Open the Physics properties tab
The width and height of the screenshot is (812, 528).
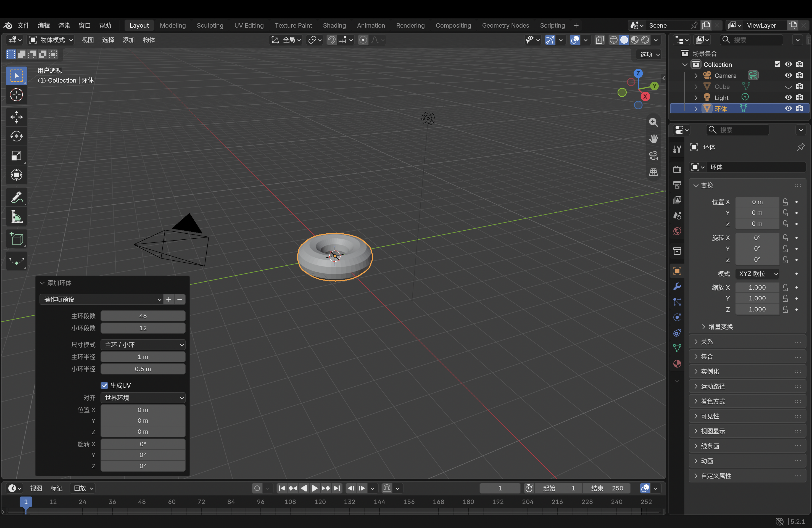pyautogui.click(x=677, y=317)
